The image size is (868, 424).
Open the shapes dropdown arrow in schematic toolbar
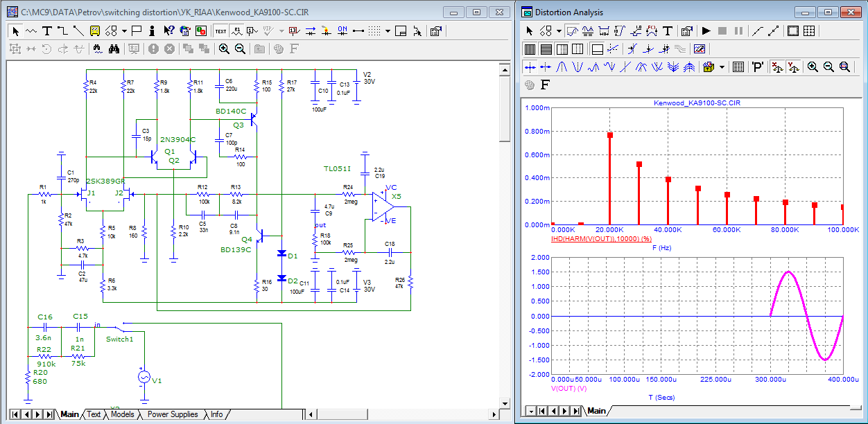(124, 30)
